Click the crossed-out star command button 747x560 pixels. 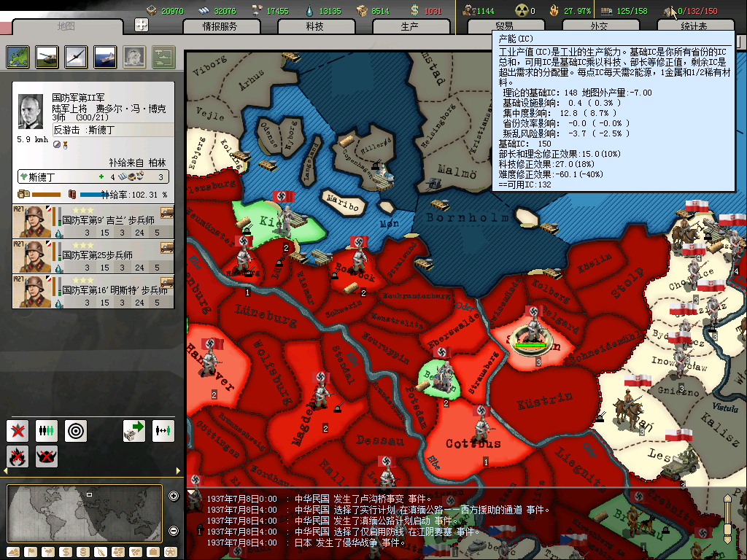(x=18, y=431)
